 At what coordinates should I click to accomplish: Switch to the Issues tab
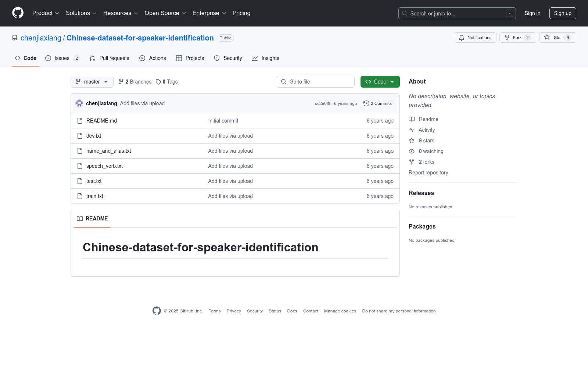pos(62,58)
